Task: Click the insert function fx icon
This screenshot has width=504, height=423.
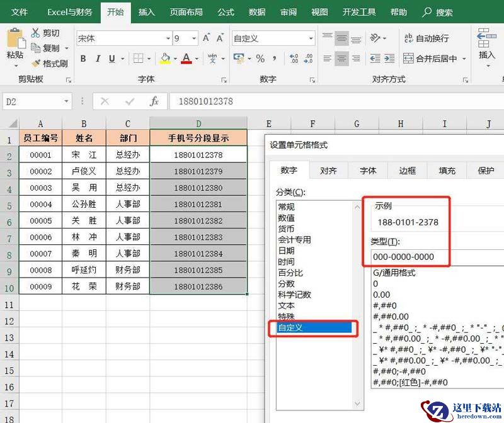Action: (154, 101)
